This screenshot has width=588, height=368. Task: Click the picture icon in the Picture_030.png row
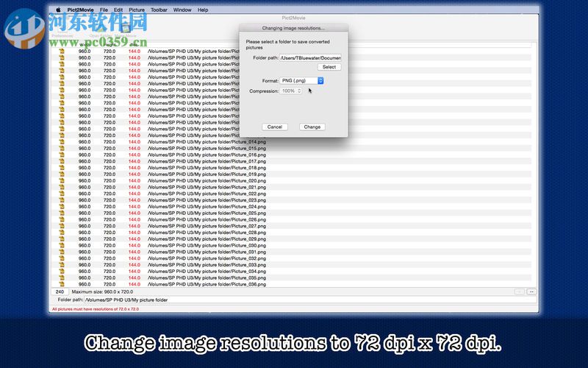click(x=62, y=245)
